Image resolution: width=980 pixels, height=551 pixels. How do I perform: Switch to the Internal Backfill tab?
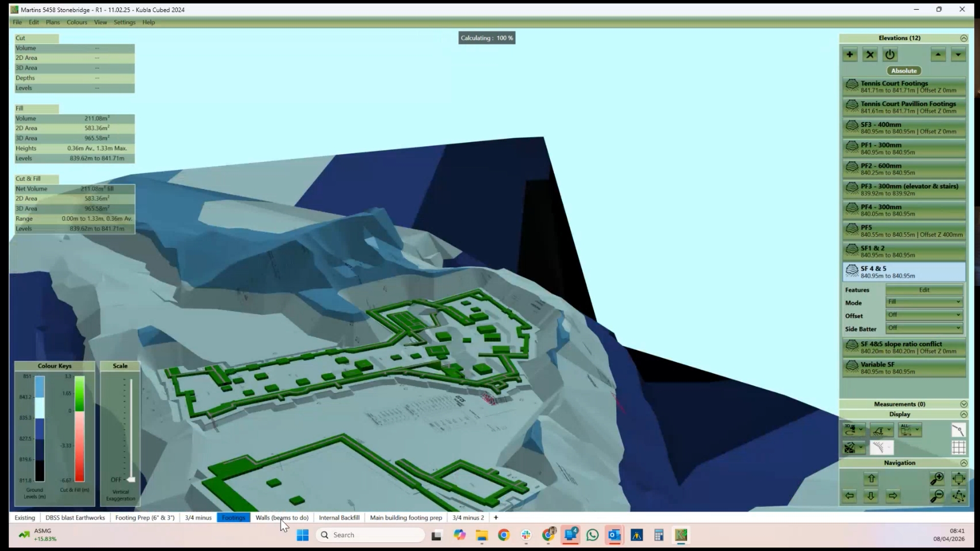(339, 518)
